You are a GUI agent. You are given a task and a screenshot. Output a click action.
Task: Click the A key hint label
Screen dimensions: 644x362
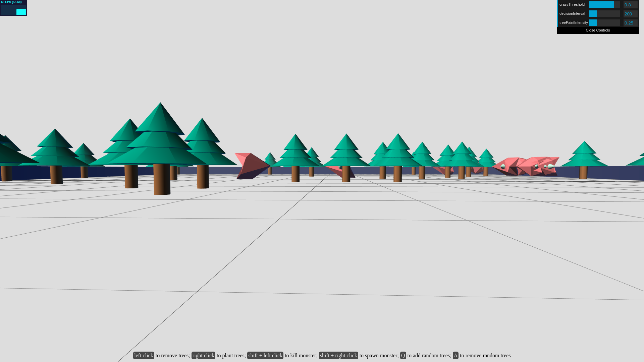coord(455,356)
